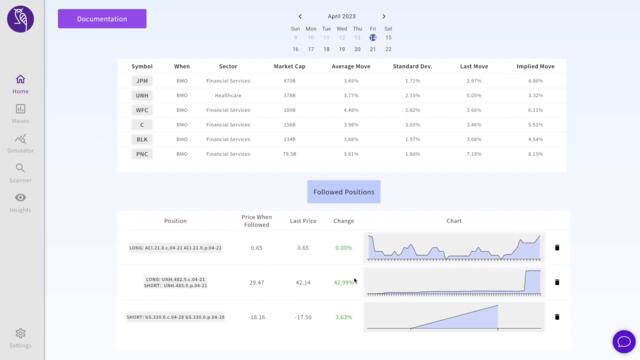Viewport: 640px width, 360px height.
Task: Click the owl logo in the sidebar
Action: [x=20, y=19]
